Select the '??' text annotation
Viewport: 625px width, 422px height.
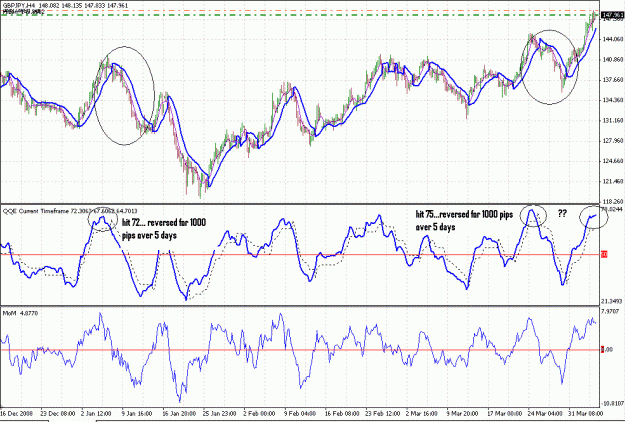pyautogui.click(x=562, y=214)
